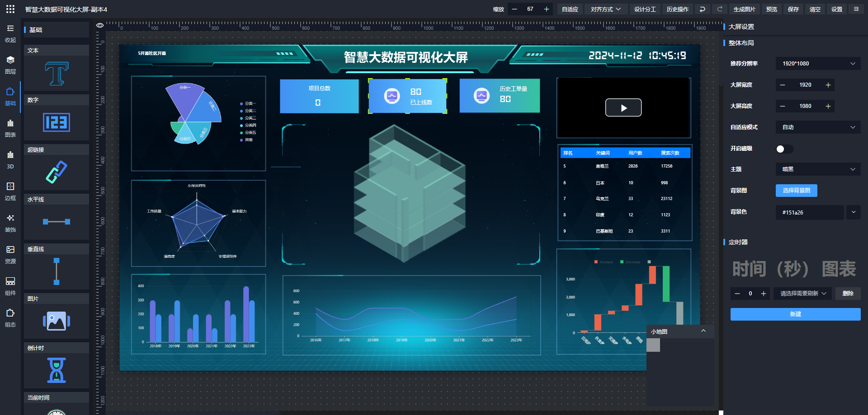The image size is (868, 415).
Task: Open the 推荐分辨率 1920*1080 dropdown
Action: 818,64
